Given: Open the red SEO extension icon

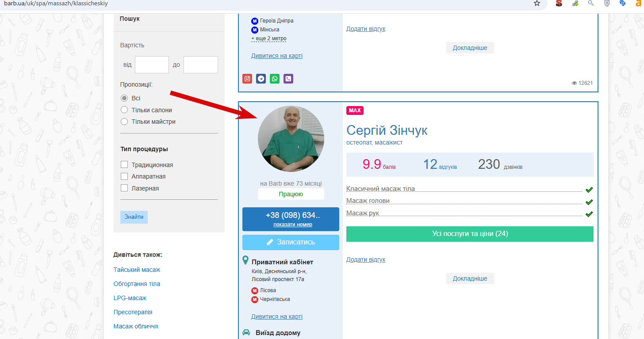Looking at the screenshot, I should click(559, 3).
